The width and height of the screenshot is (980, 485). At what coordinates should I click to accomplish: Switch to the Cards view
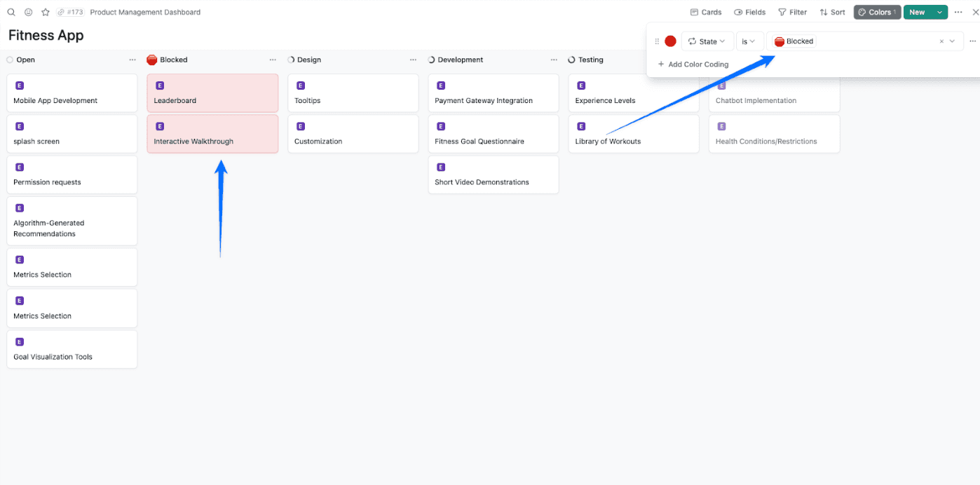pos(706,12)
